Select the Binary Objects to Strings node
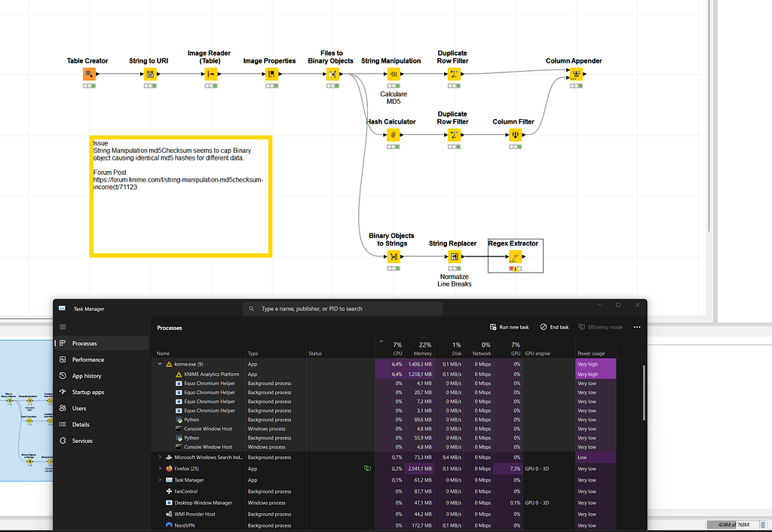This screenshot has width=772, height=532. click(x=392, y=256)
